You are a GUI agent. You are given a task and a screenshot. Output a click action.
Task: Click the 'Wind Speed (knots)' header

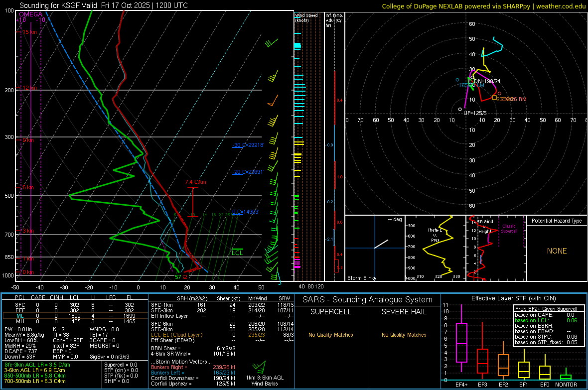pos(306,17)
